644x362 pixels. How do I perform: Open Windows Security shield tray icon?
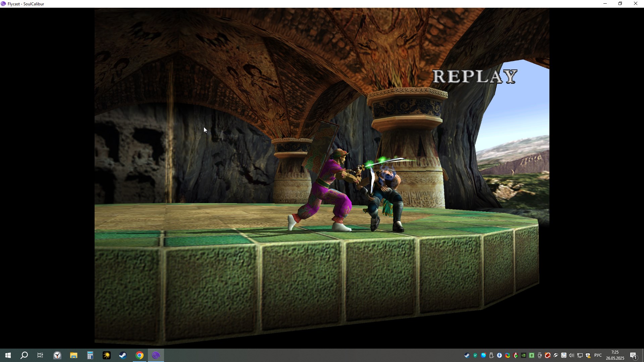tap(588, 355)
